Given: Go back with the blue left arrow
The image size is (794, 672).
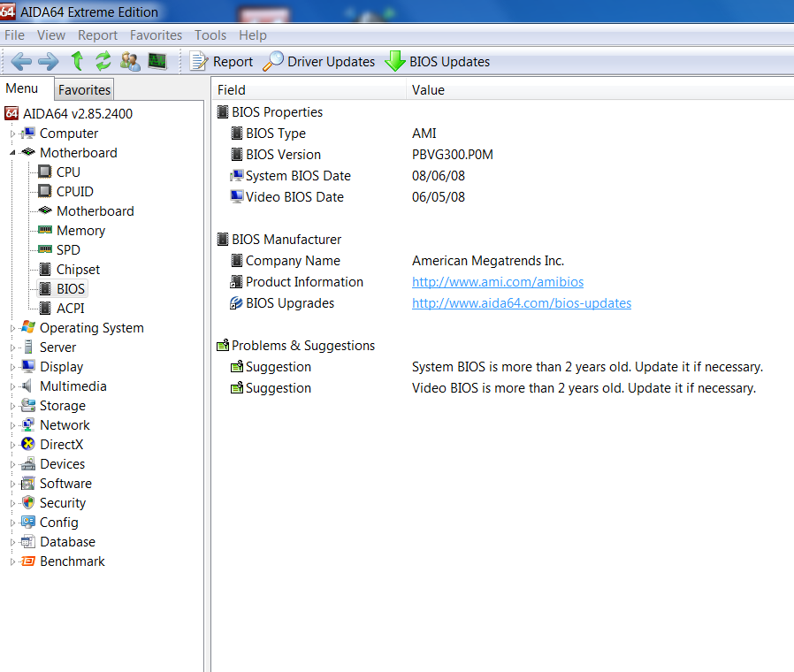Looking at the screenshot, I should [x=21, y=62].
